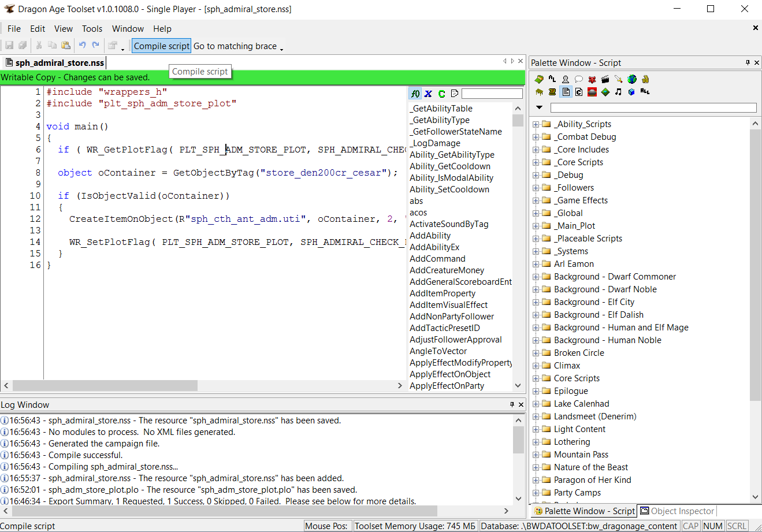The image size is (762, 532).
Task: Close the Log Window panel
Action: [521, 404]
